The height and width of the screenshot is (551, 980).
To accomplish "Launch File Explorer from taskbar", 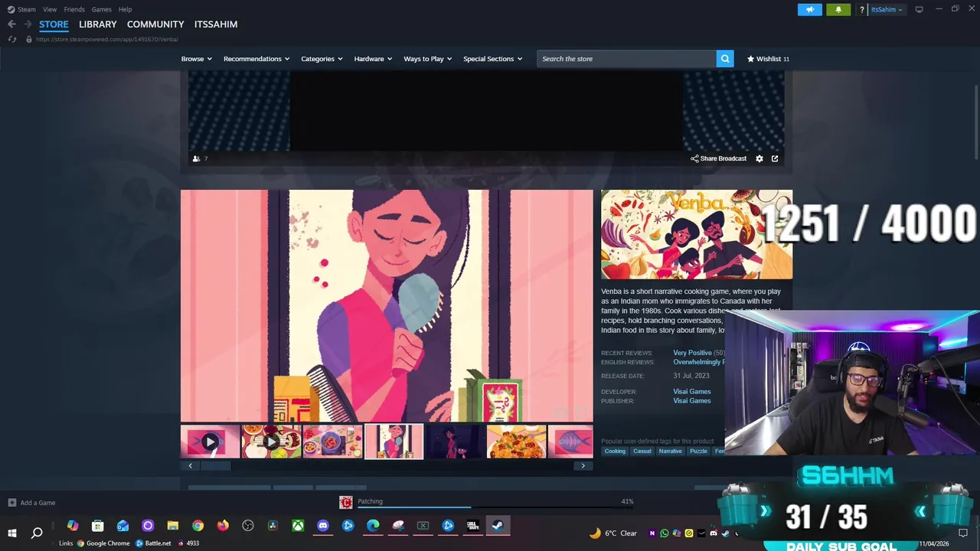I will coord(173,526).
